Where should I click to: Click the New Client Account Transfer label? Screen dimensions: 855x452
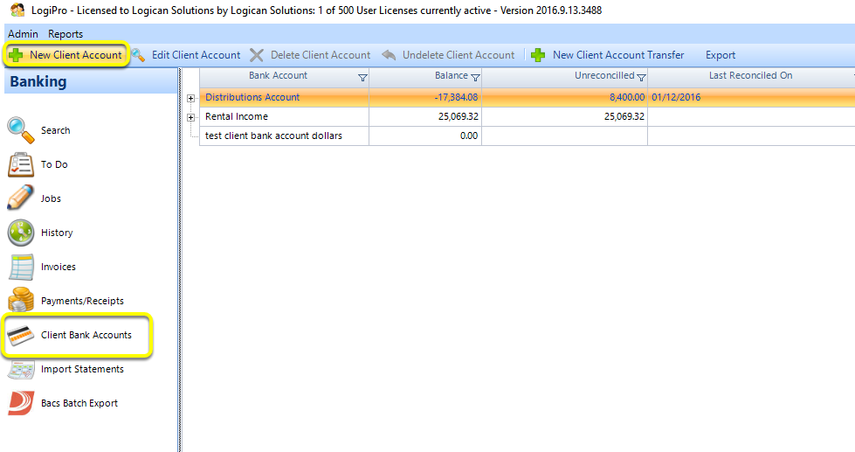tap(618, 55)
